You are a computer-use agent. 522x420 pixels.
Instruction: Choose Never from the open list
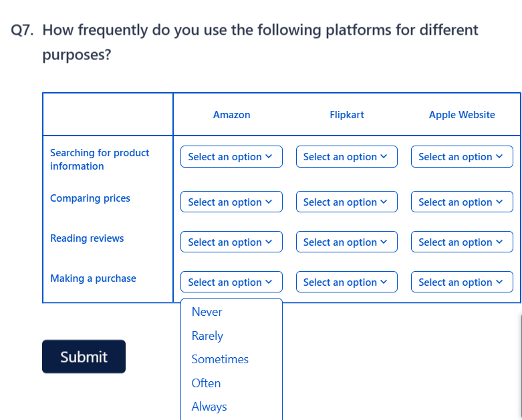[207, 312]
